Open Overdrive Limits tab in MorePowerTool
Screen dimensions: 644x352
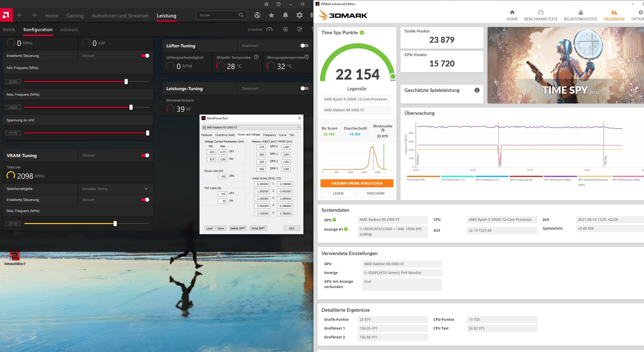click(x=225, y=135)
